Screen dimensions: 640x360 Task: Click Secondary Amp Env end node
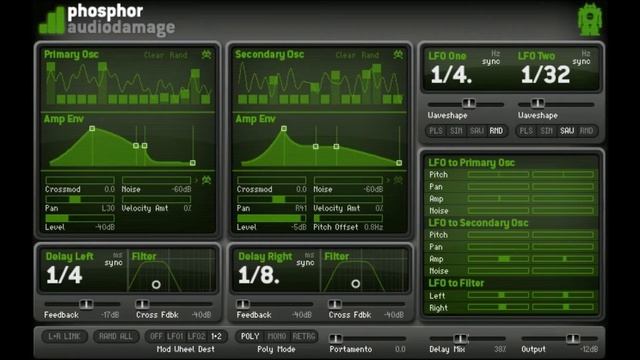pyautogui.click(x=399, y=163)
